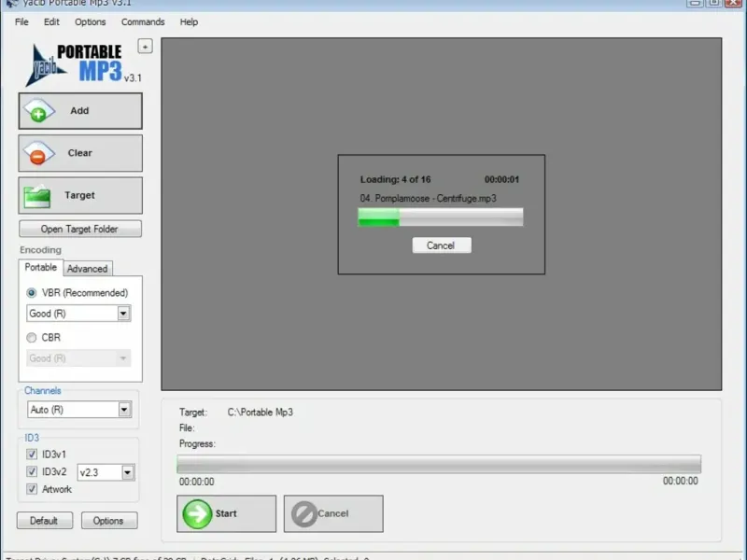
Task: Cancel the file loading dialog
Action: (442, 245)
